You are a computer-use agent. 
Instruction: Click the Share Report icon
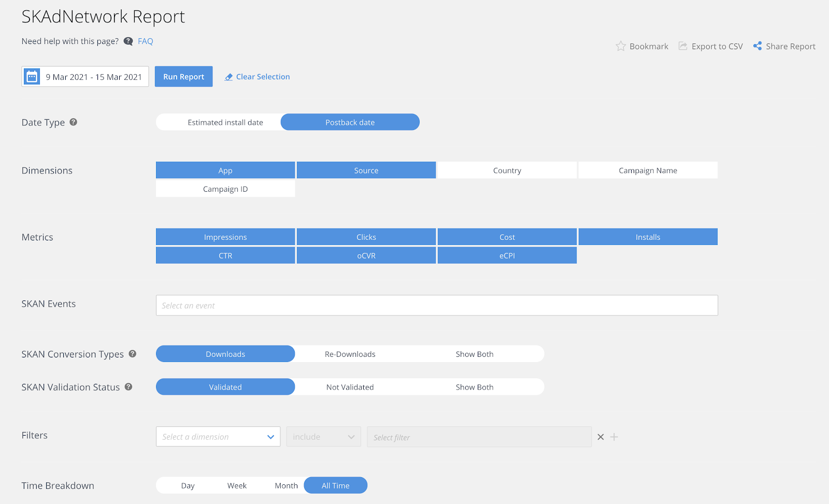[x=757, y=46]
